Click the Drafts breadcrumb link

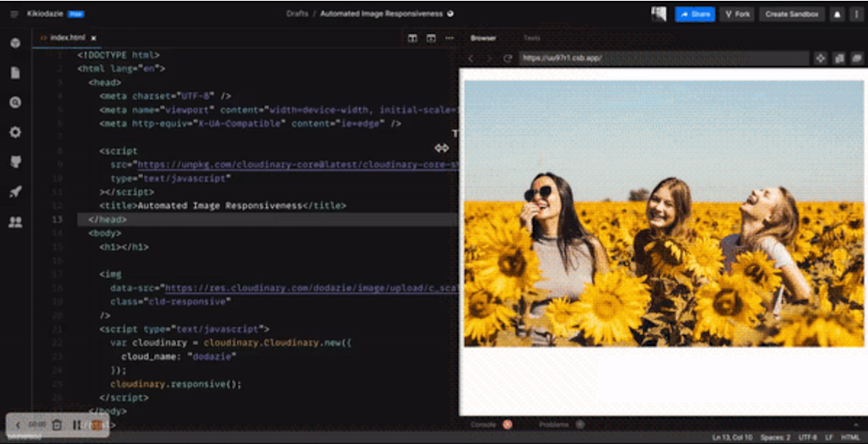pos(297,14)
